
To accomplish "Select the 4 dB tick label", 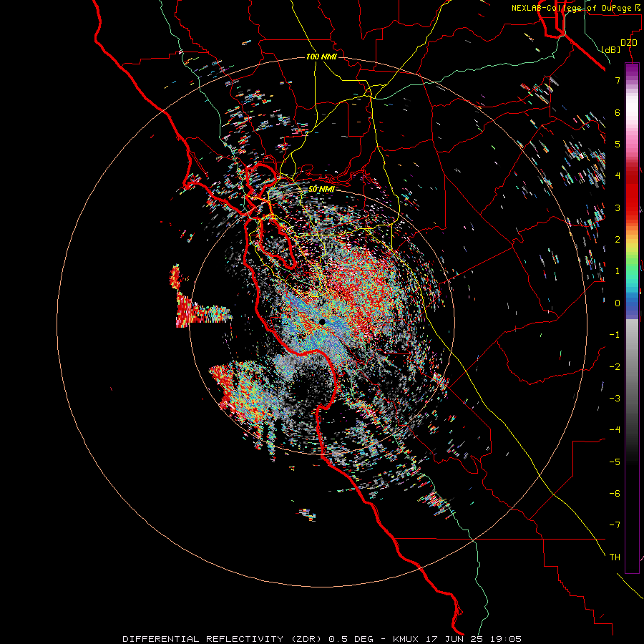I will (x=618, y=176).
